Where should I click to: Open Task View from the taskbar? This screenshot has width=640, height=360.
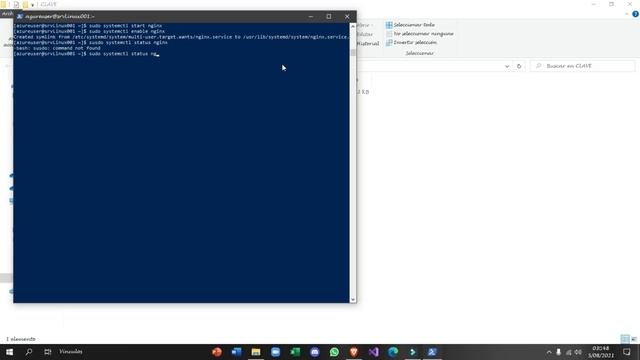click(48, 352)
